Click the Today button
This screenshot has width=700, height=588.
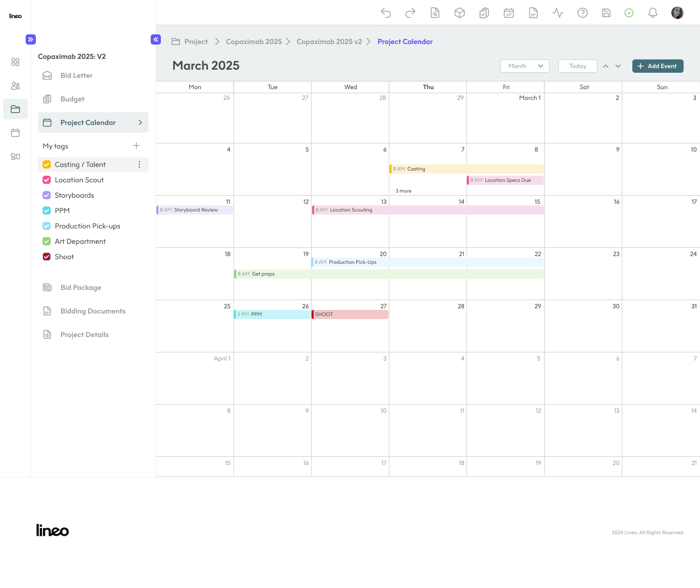point(578,66)
